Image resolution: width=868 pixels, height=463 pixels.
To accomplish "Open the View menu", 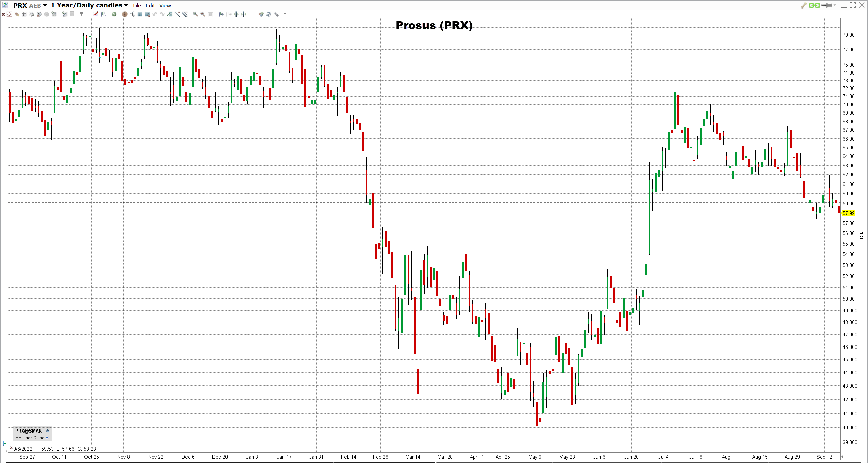I will 165,5.
